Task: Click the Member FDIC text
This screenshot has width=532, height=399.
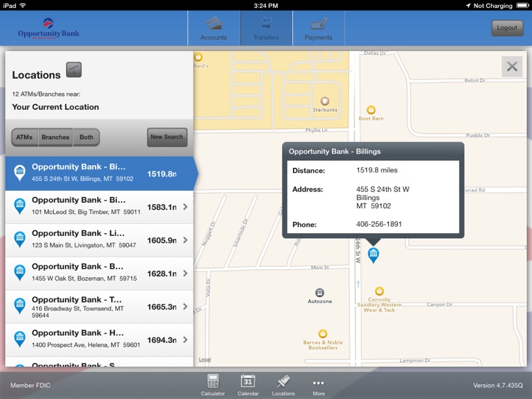Action: [x=31, y=385]
